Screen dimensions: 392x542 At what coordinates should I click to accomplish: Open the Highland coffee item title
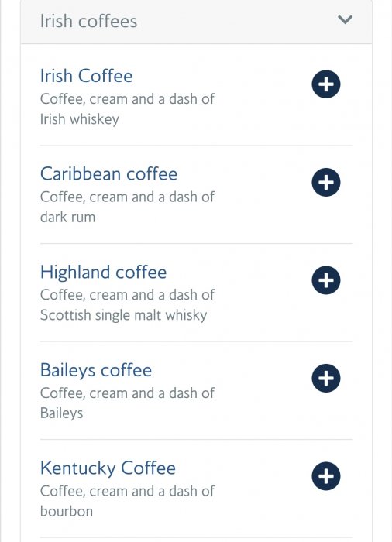[104, 272]
